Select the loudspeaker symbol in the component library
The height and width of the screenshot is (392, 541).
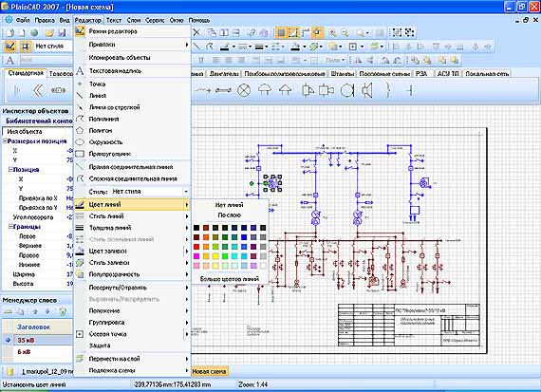click(x=367, y=90)
